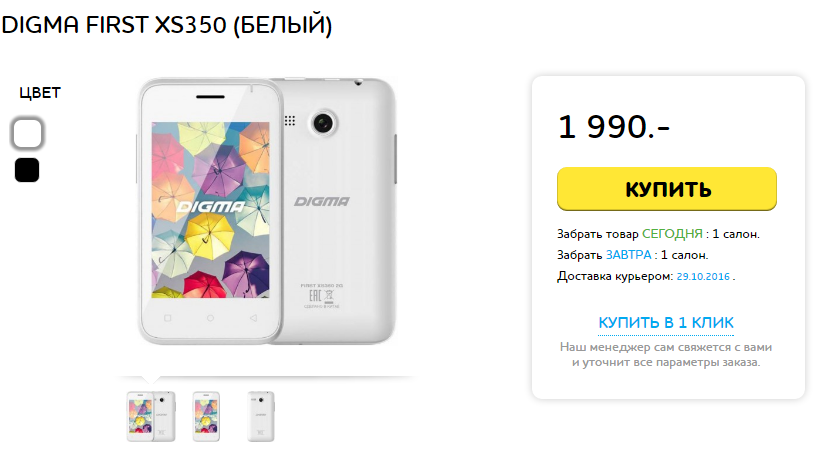This screenshot has height=468, width=832.
Task: Select the white color swatch
Action: [27, 133]
